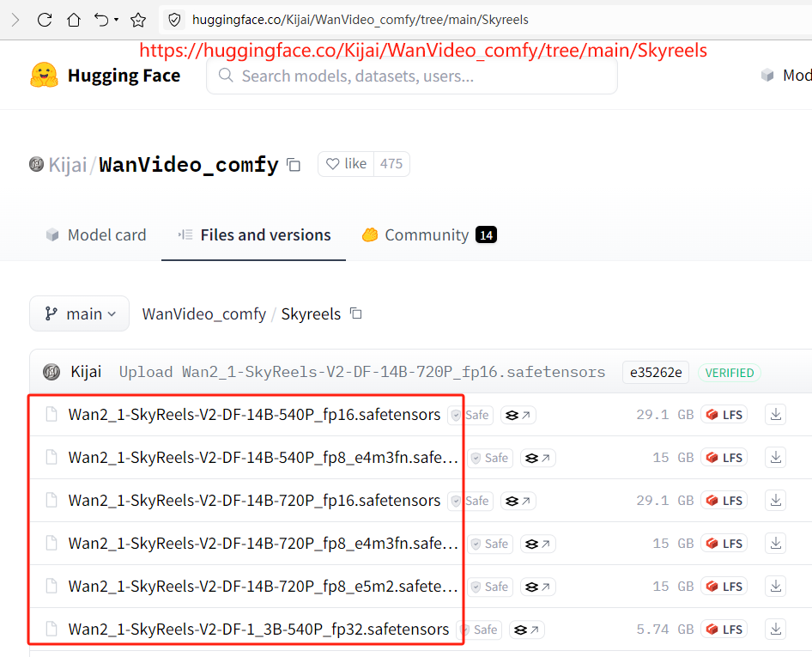This screenshot has width=812, height=657.
Task: Open the file viewer icon for 14B-540P_fp16
Action: [518, 415]
